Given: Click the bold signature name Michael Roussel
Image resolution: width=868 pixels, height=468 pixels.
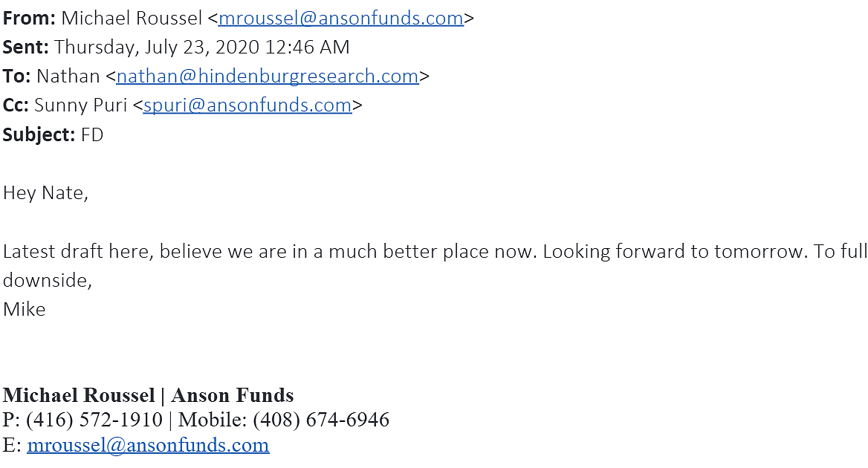Looking at the screenshot, I should [80, 395].
